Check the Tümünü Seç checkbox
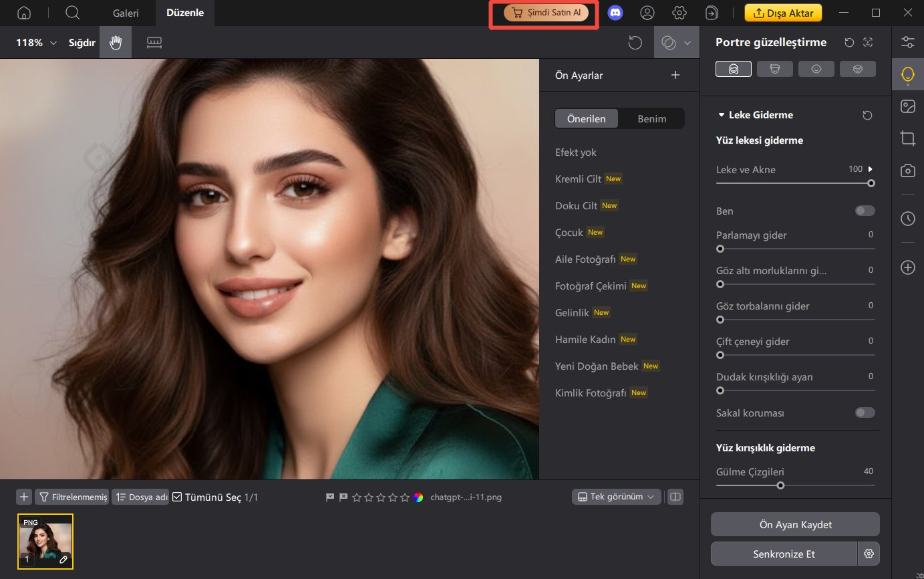The image size is (924, 579). point(178,497)
